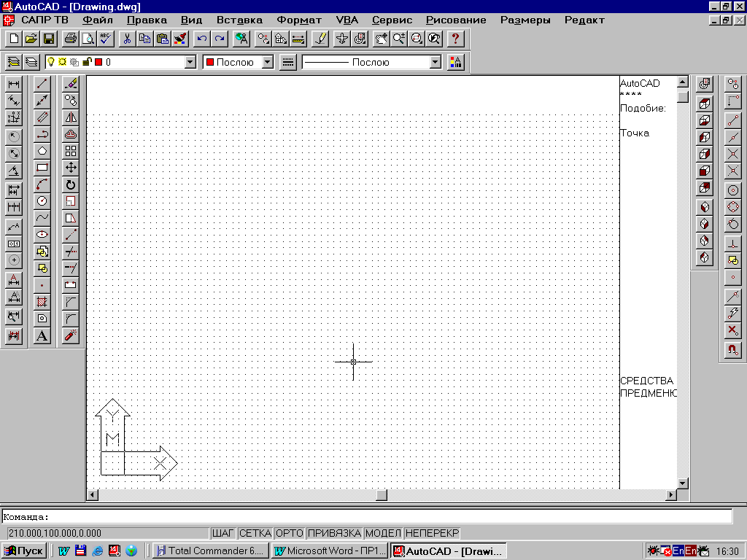Open a drawing with the Open folder icon
The width and height of the screenshot is (747, 560).
pyautogui.click(x=31, y=39)
